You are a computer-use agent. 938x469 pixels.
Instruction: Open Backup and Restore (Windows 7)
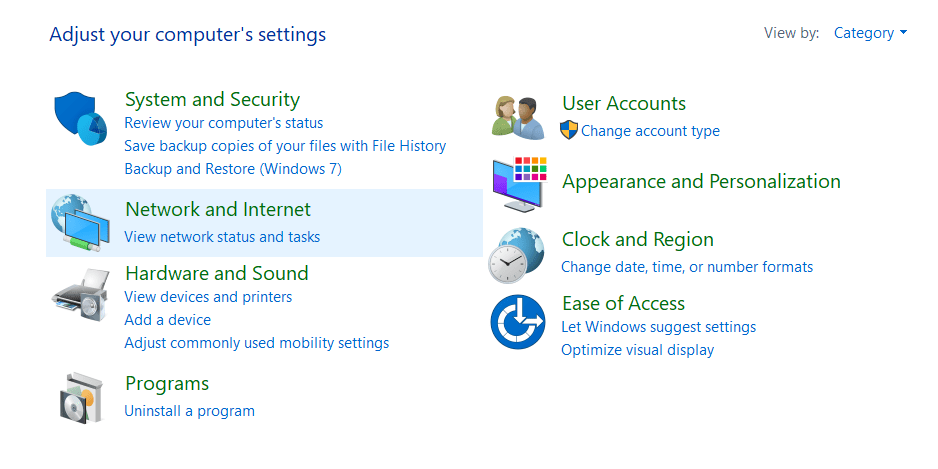click(x=233, y=169)
